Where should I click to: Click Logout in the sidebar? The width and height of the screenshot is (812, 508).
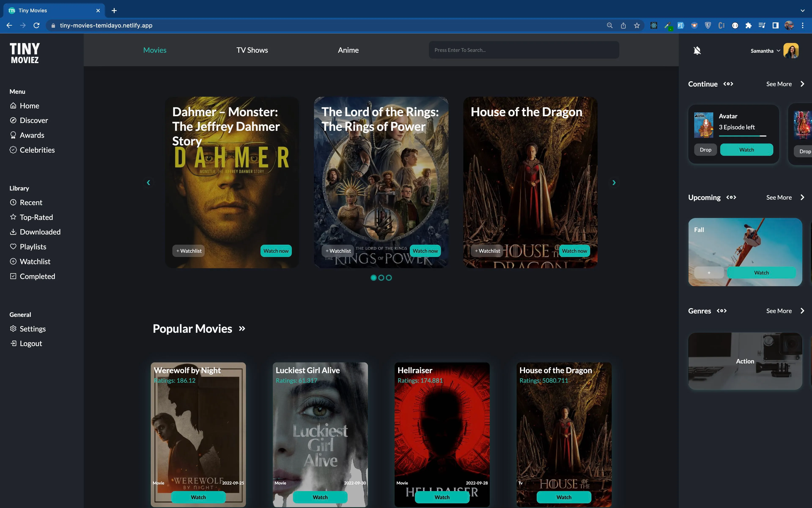[26, 343]
